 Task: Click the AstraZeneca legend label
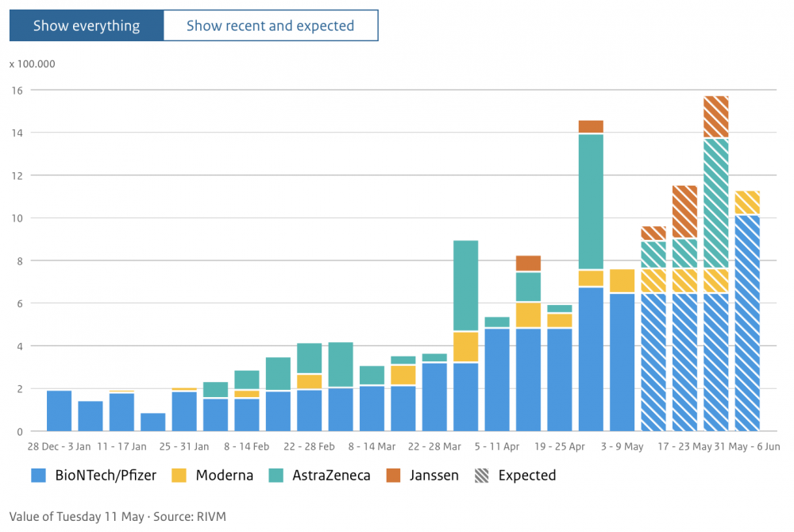[331, 476]
